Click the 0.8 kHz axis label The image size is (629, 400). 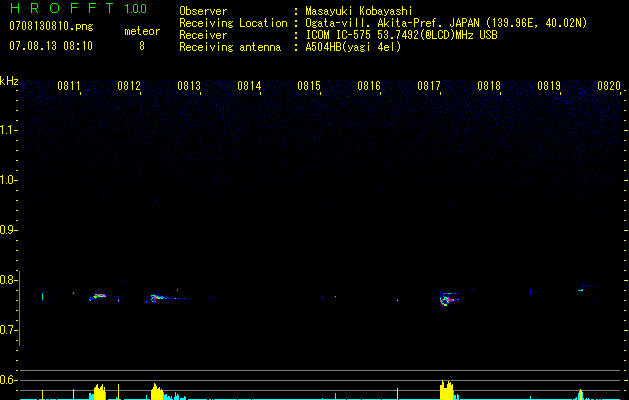coord(8,280)
